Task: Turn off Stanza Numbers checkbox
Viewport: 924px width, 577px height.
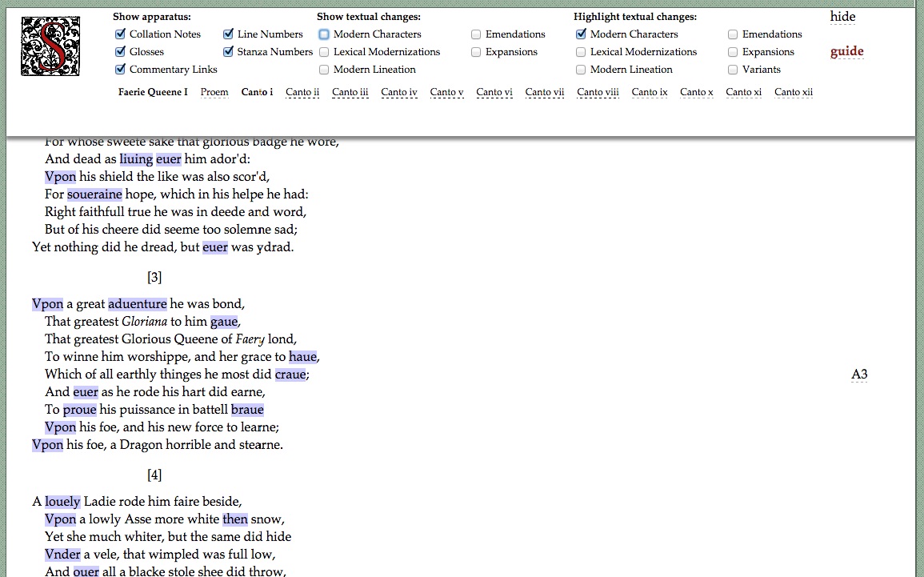Action: [x=229, y=52]
